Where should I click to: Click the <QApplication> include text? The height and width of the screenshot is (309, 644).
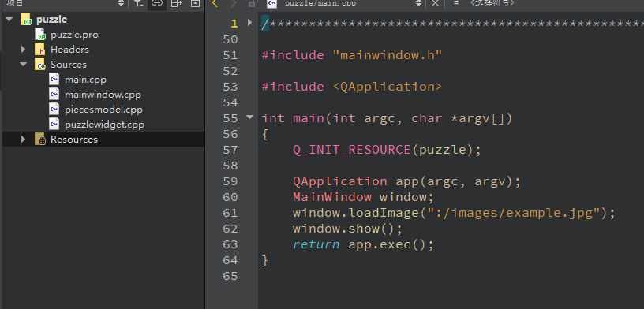pos(388,87)
